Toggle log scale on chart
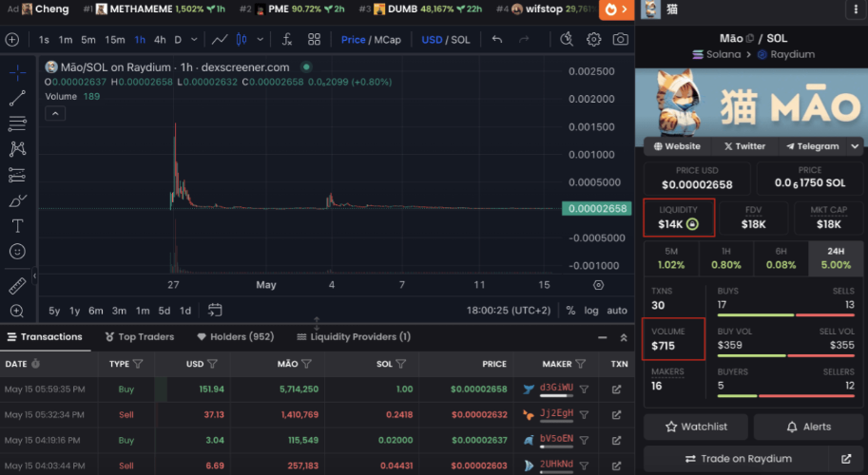This screenshot has width=868, height=475. tap(591, 311)
